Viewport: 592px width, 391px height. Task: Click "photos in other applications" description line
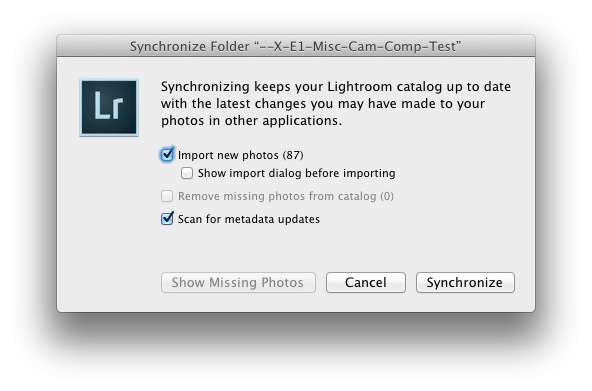tap(251, 121)
